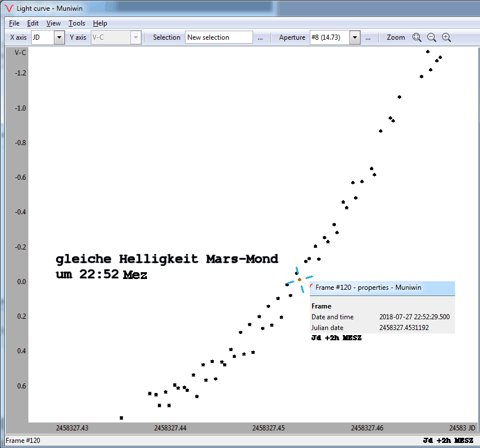This screenshot has width=480, height=448.
Task: Click the ellipsis button next to Aperture
Action: pos(368,37)
